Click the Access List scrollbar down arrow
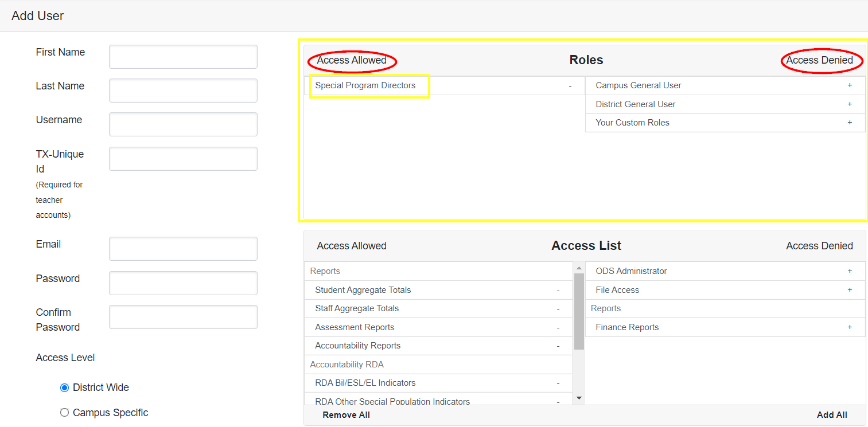The width and height of the screenshot is (868, 427). pyautogui.click(x=579, y=398)
